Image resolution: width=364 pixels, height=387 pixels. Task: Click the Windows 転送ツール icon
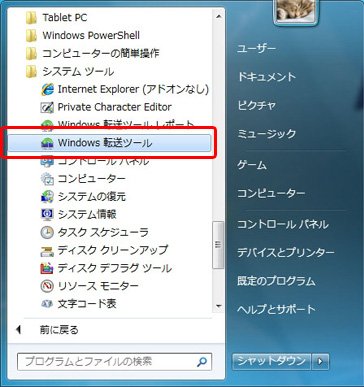pyautogui.click(x=47, y=143)
